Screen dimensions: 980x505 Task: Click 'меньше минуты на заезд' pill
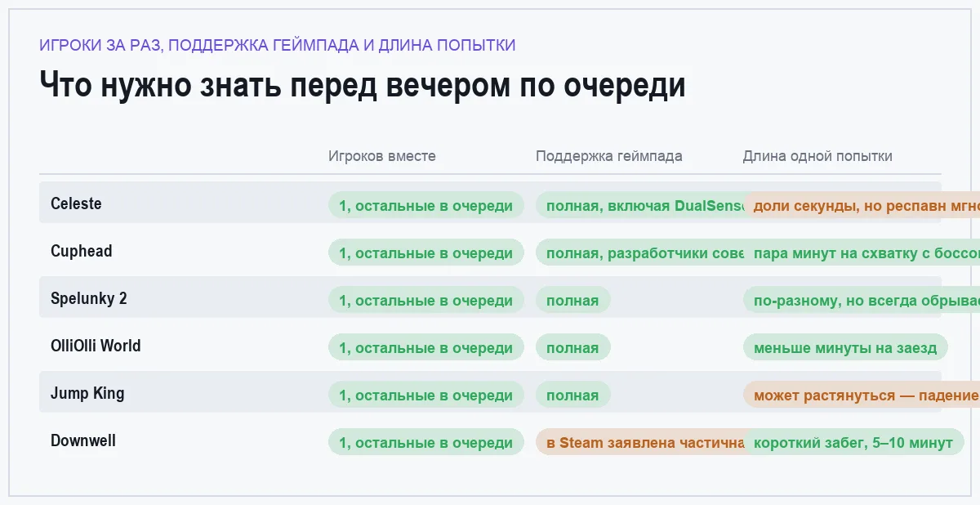(845, 347)
